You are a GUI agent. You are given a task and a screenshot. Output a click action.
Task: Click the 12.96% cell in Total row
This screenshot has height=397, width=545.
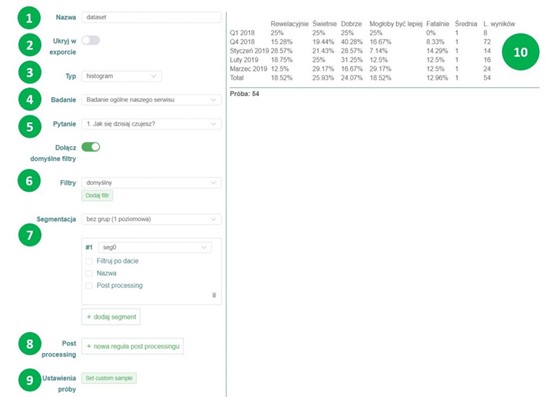point(437,78)
